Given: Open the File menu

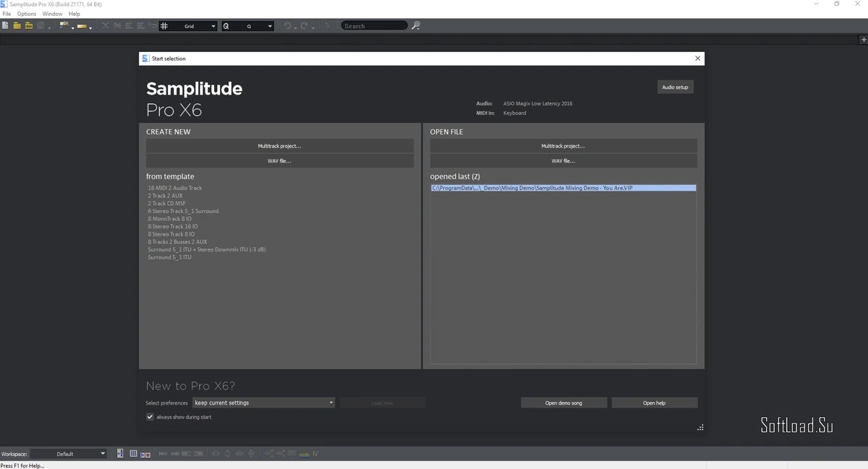Looking at the screenshot, I should [x=7, y=14].
